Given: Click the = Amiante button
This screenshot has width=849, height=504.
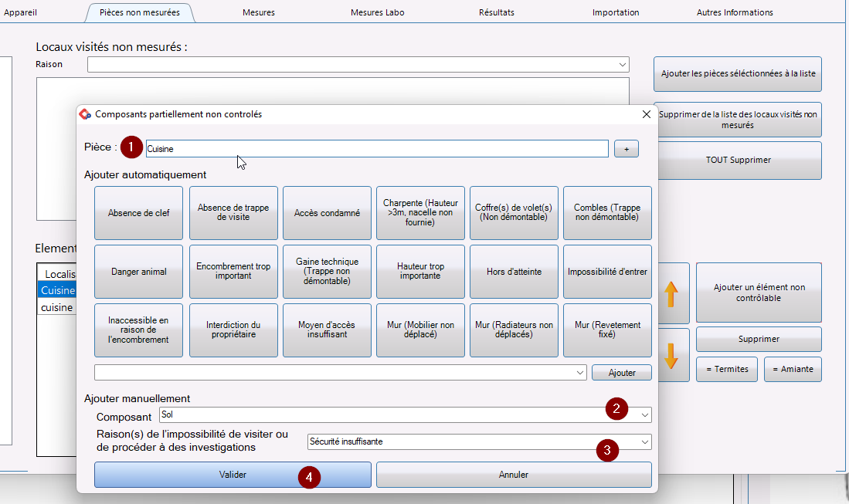Looking at the screenshot, I should [793, 370].
